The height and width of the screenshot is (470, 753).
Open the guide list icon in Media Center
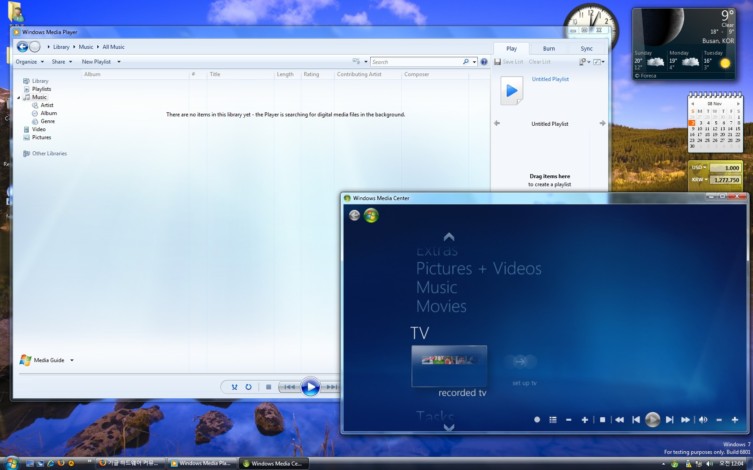pos(553,420)
